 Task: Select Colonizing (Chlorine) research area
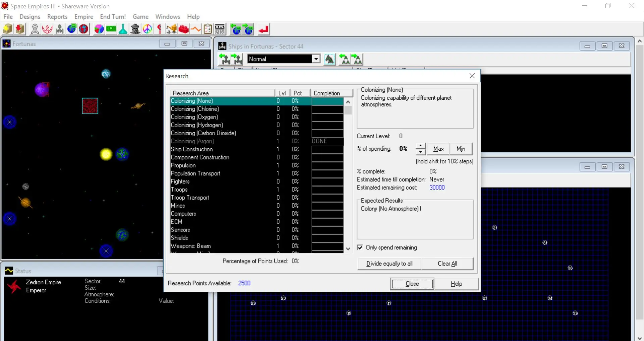[x=257, y=109]
